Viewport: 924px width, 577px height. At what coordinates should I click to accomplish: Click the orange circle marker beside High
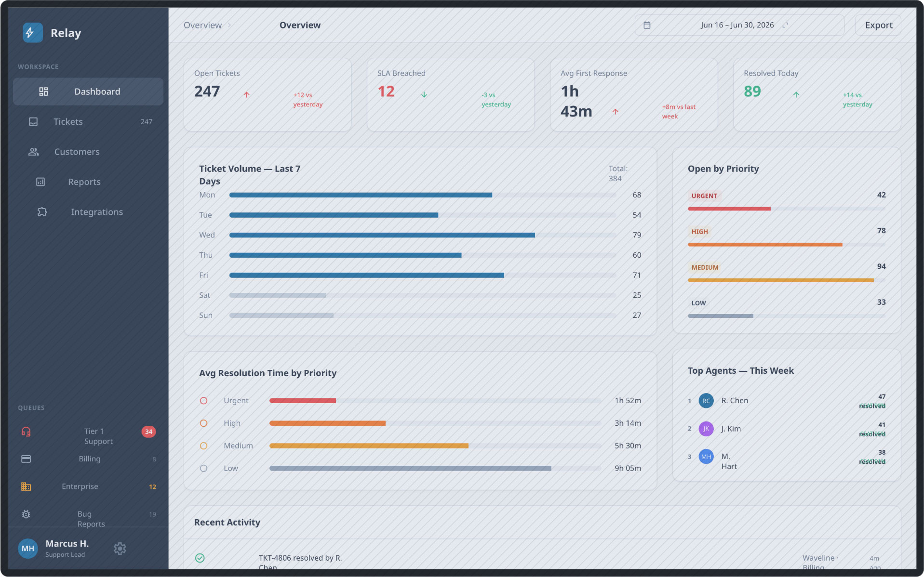[204, 423]
